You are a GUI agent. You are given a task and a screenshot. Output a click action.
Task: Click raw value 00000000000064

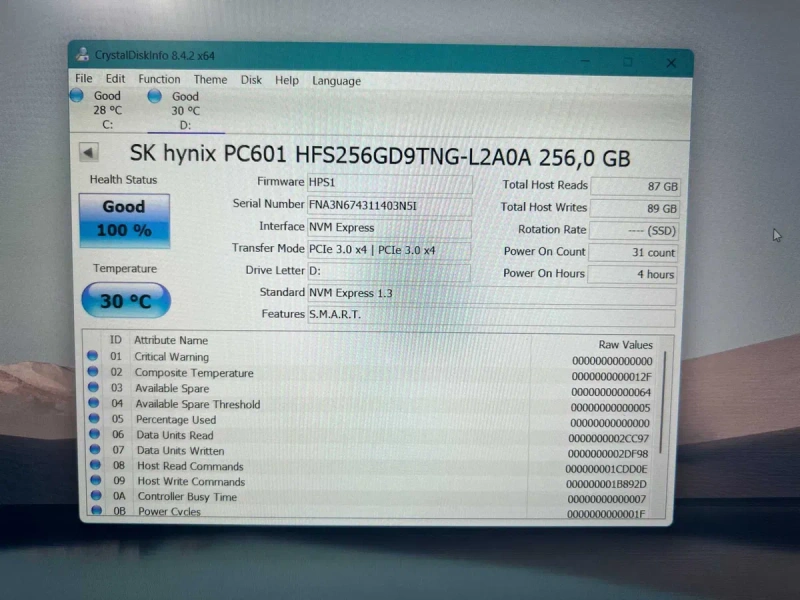coord(611,392)
